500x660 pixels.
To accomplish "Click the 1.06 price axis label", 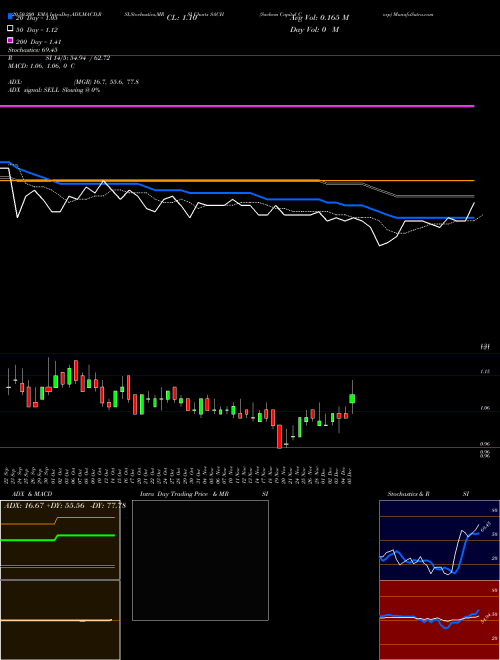I will click(484, 408).
